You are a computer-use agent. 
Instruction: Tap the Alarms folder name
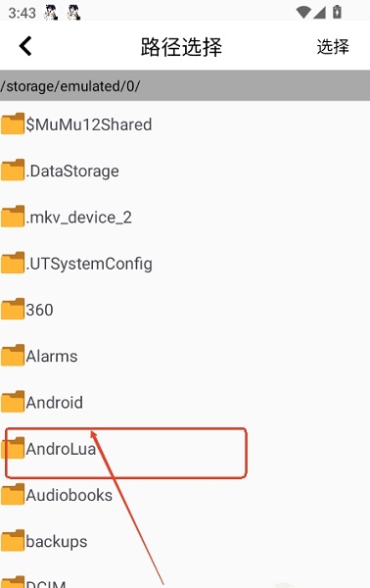click(52, 356)
